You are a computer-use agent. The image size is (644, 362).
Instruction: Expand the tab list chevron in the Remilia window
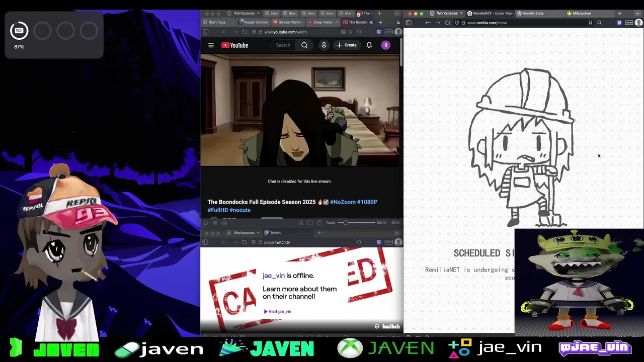pyautogui.click(x=638, y=13)
